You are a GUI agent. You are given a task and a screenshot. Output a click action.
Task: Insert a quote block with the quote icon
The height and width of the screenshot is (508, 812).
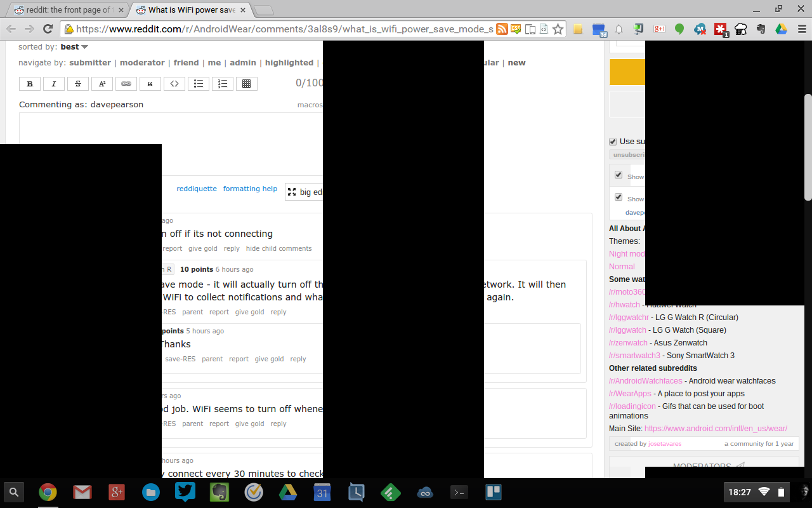150,83
